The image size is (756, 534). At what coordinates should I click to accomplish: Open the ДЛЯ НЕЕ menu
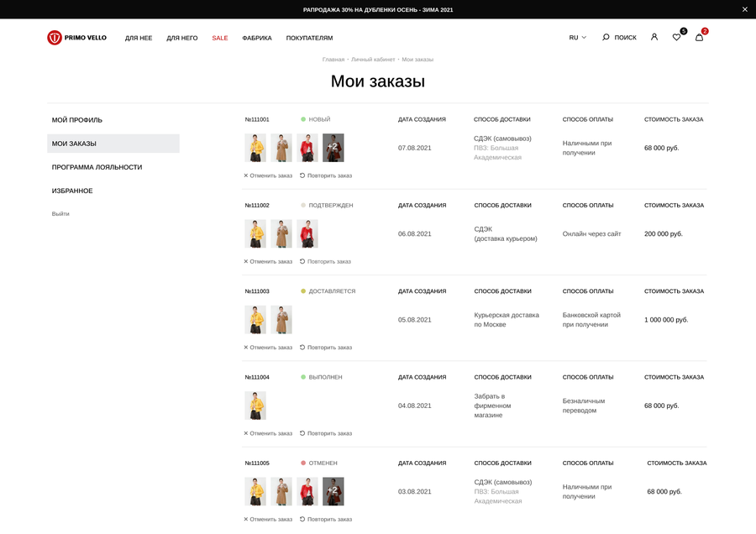pos(139,38)
